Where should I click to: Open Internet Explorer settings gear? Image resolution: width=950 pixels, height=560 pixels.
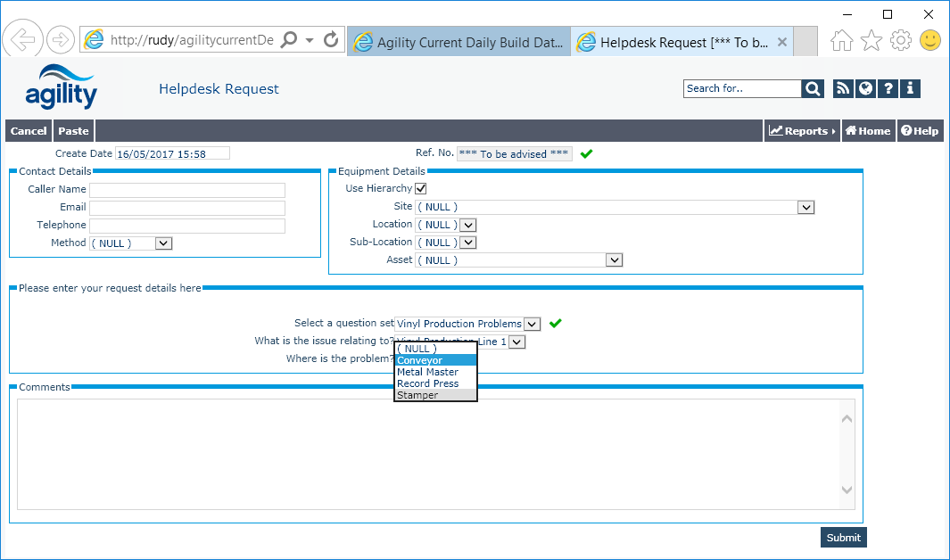901,40
